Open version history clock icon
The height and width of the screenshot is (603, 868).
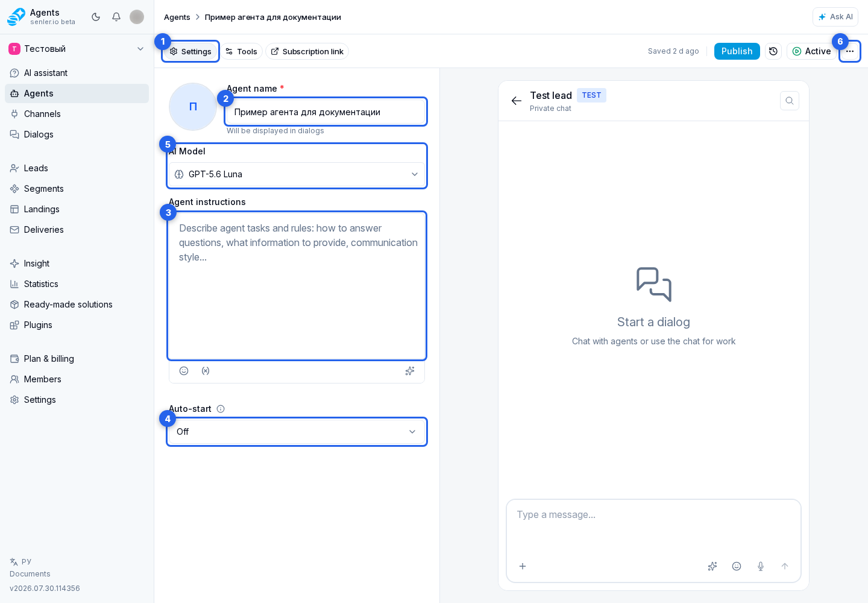pyautogui.click(x=773, y=51)
